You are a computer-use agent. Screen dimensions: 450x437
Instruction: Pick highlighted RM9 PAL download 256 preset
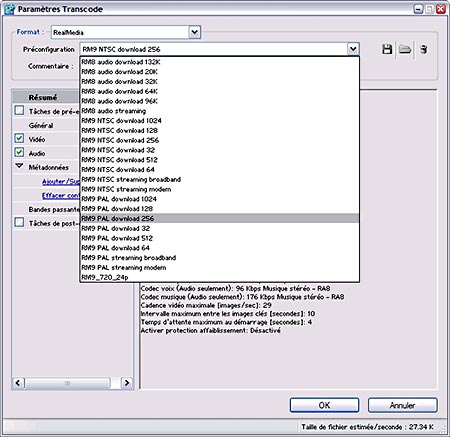click(x=219, y=219)
